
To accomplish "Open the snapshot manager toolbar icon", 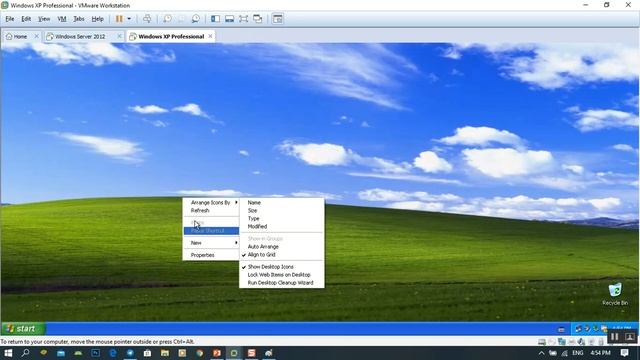I will (x=196, y=19).
